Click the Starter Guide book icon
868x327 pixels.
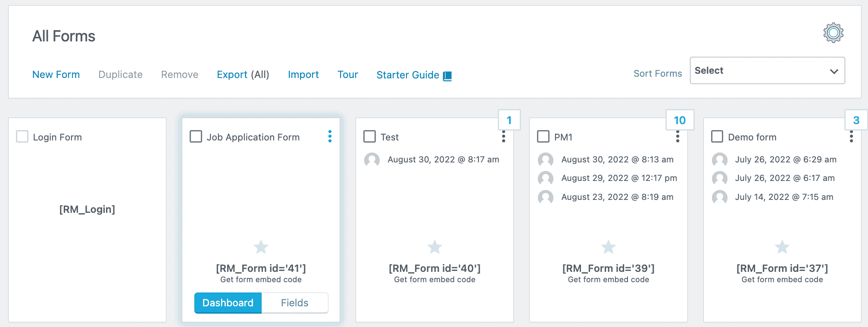point(447,76)
